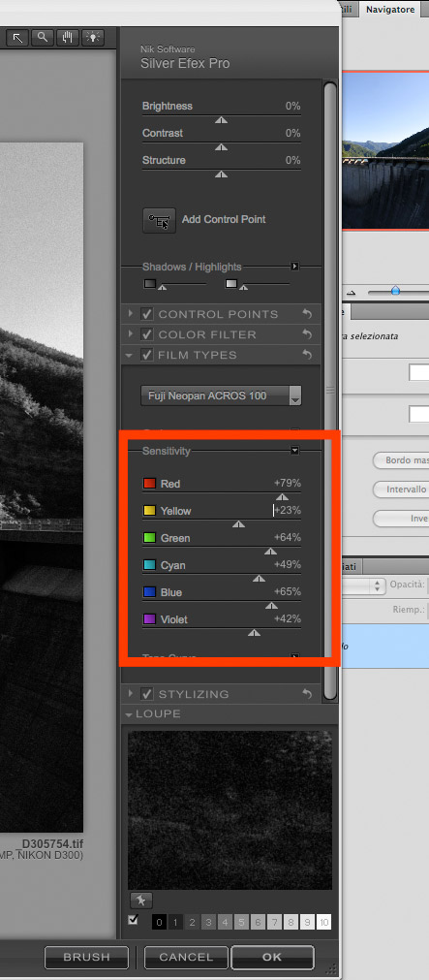This screenshot has width=429, height=980.
Task: Click zone 2 in the zone system
Action: pyautogui.click(x=193, y=923)
